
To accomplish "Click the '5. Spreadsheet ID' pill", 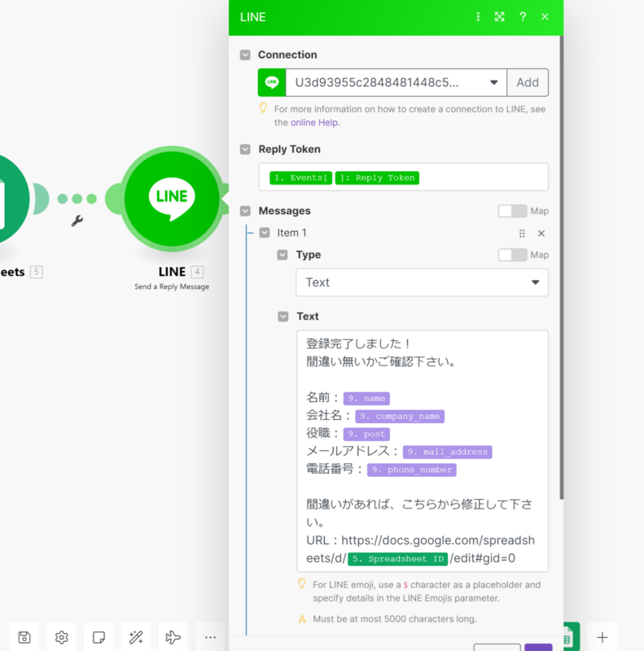I will [397, 559].
